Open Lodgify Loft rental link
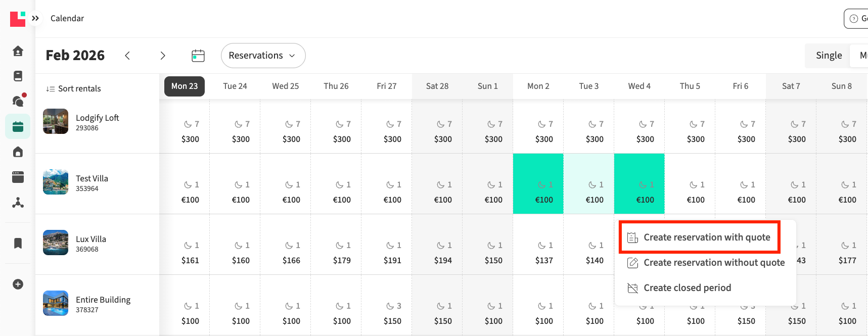 click(x=98, y=118)
